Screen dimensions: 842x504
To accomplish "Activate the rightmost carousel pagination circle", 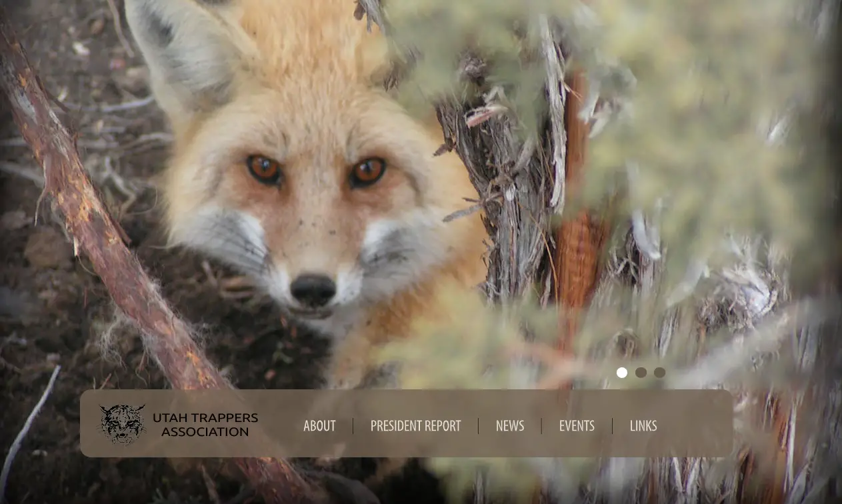I will coord(659,373).
